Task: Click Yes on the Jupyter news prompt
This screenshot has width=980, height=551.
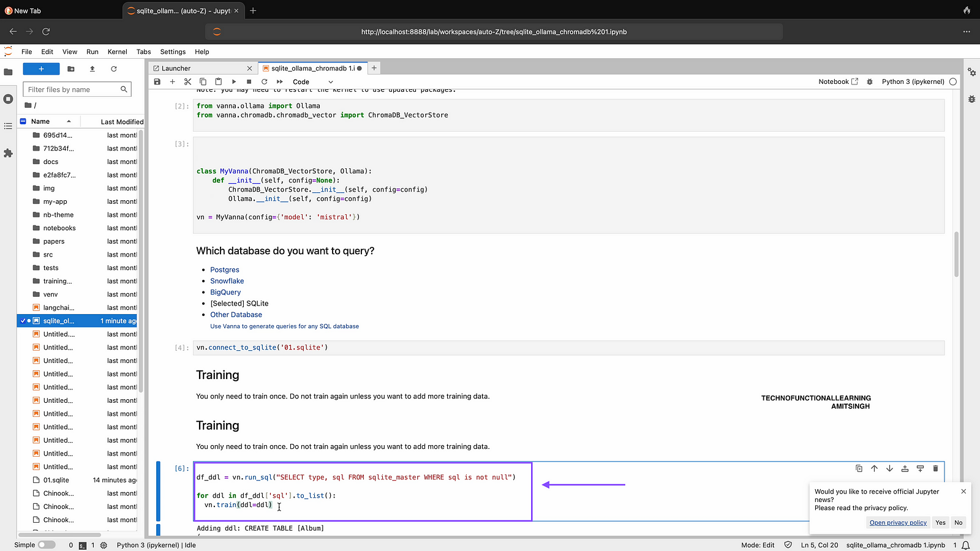Action: (940, 522)
